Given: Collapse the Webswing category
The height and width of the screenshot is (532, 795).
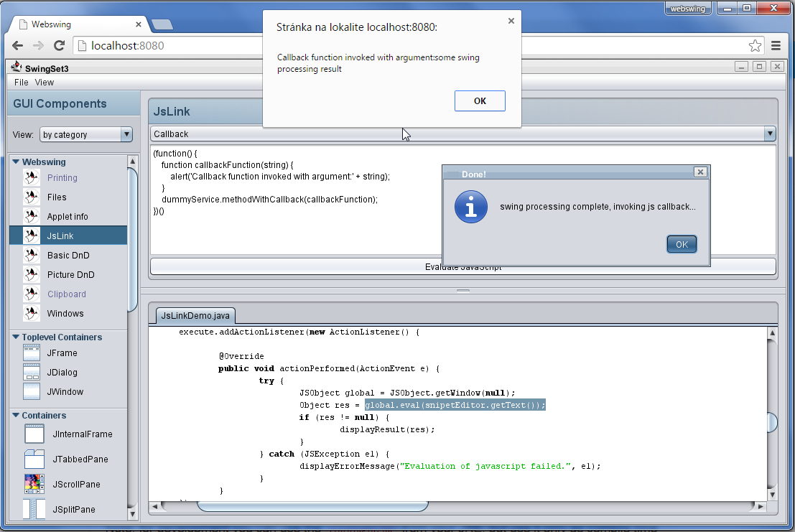Looking at the screenshot, I should pyautogui.click(x=16, y=162).
